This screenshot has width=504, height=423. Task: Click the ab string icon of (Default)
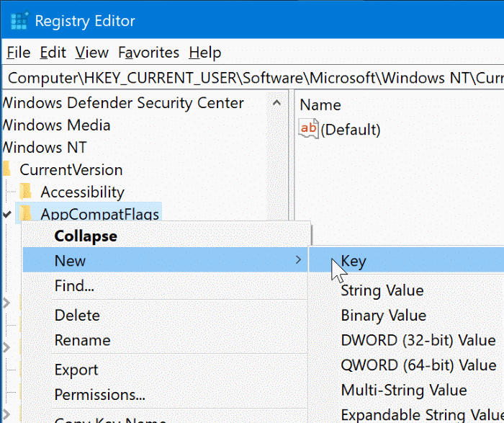tap(309, 128)
